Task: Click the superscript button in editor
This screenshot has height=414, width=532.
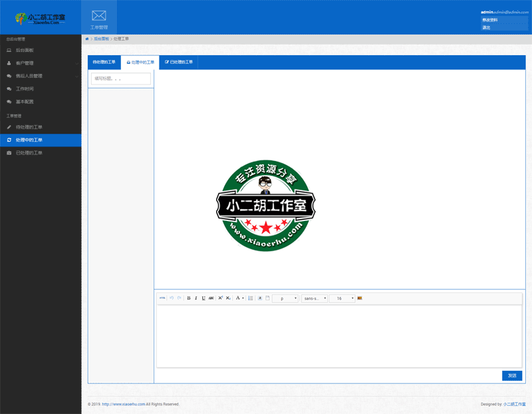Action: tap(221, 298)
